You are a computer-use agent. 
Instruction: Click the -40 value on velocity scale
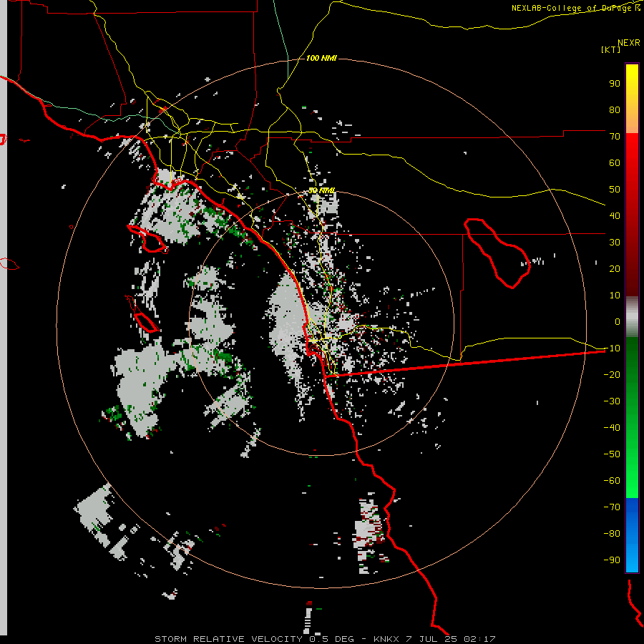[x=612, y=428]
